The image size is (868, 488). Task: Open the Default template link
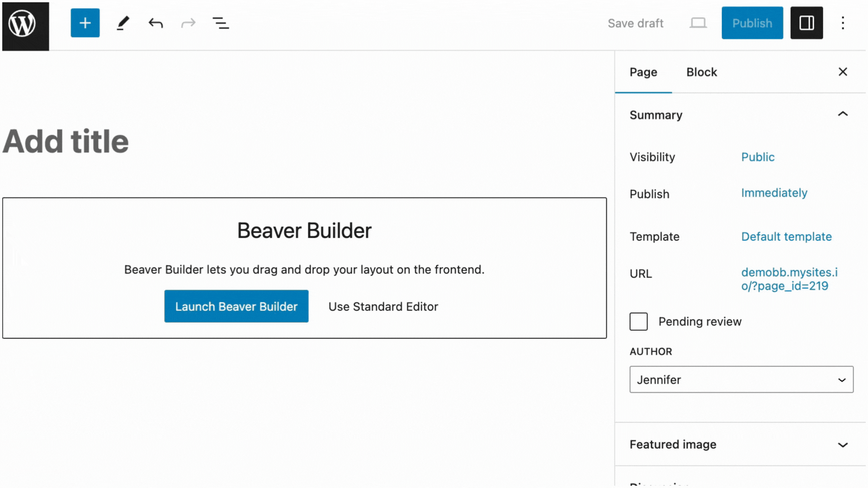click(786, 237)
